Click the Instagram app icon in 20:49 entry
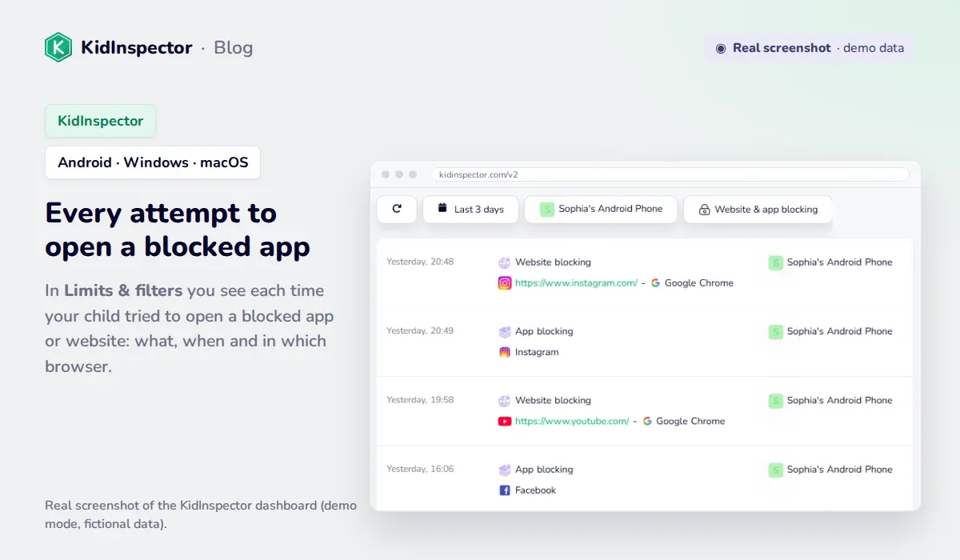Viewport: 960px width, 560px height. (505, 352)
